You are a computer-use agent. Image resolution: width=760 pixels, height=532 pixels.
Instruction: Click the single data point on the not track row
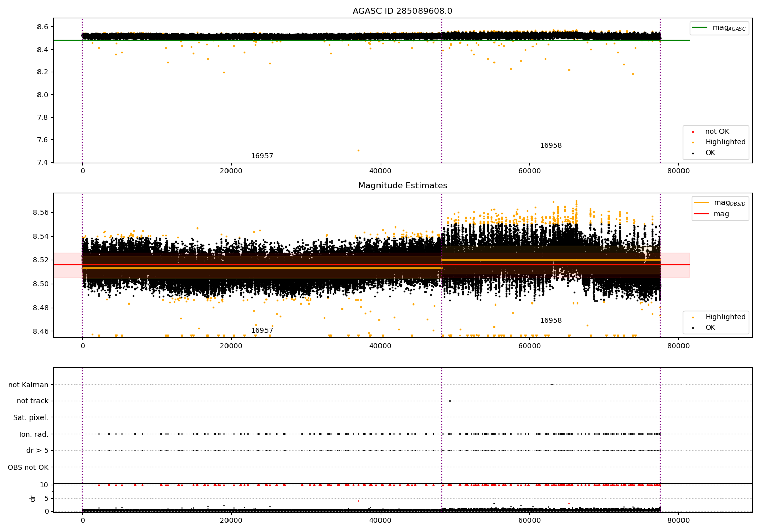(449, 401)
